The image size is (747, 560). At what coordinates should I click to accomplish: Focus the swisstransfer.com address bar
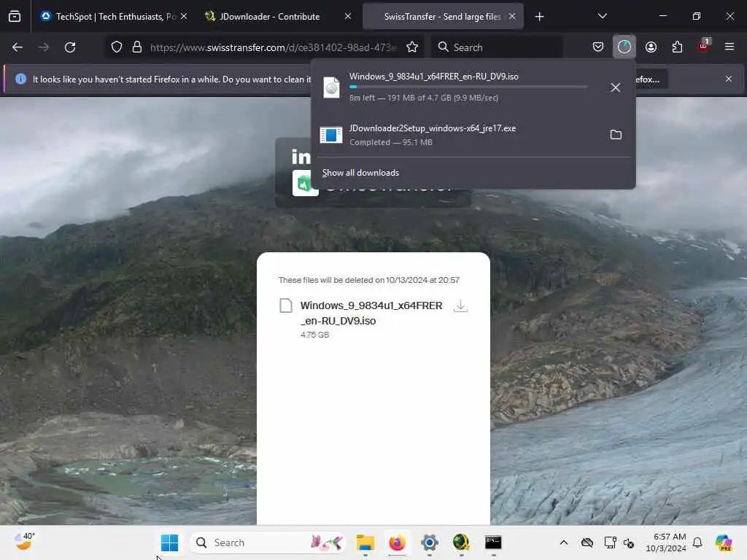pos(273,47)
